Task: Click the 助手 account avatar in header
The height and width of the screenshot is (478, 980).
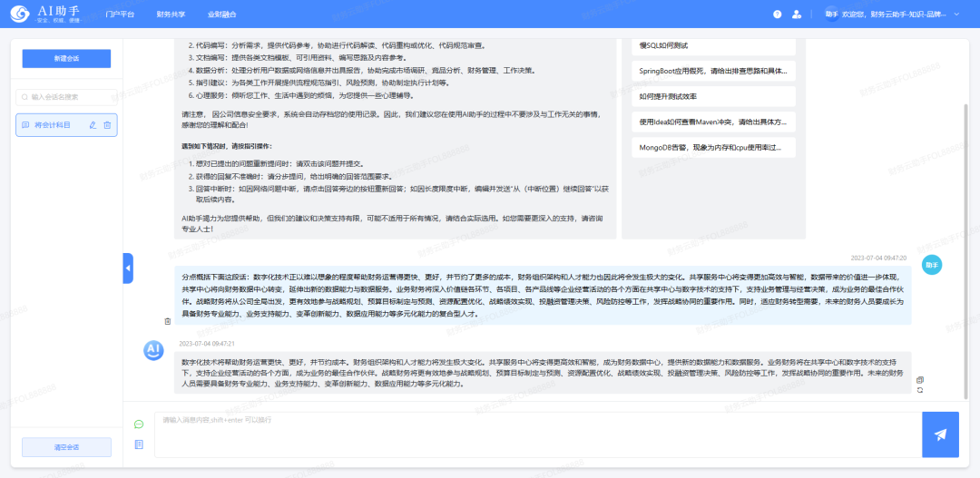Action: [831, 14]
